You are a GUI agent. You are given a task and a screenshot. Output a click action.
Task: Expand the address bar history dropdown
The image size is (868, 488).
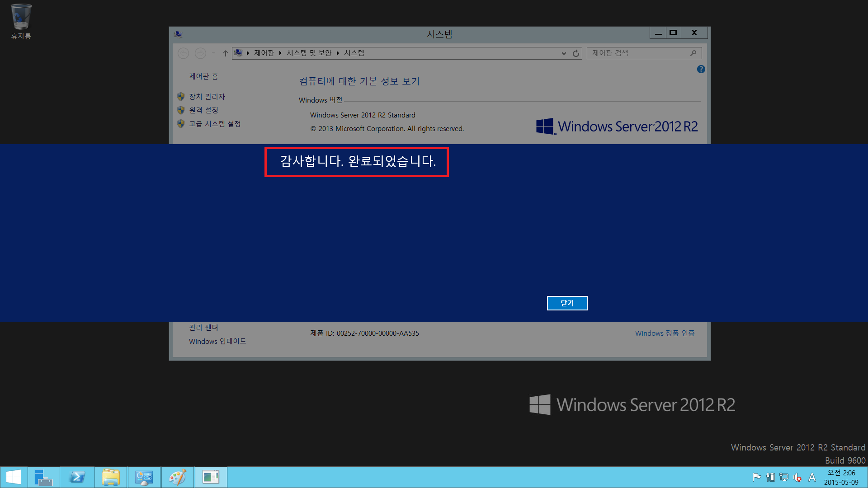coord(564,53)
